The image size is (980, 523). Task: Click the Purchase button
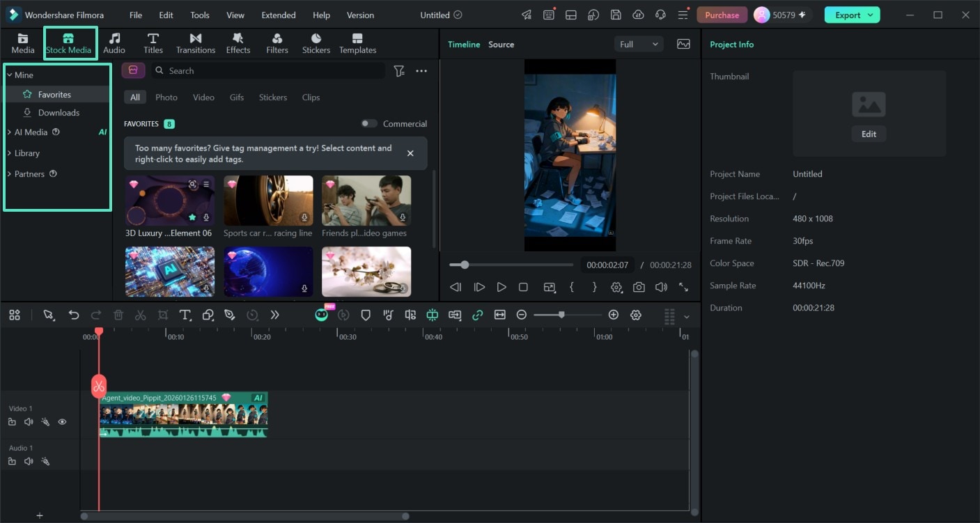pos(722,15)
